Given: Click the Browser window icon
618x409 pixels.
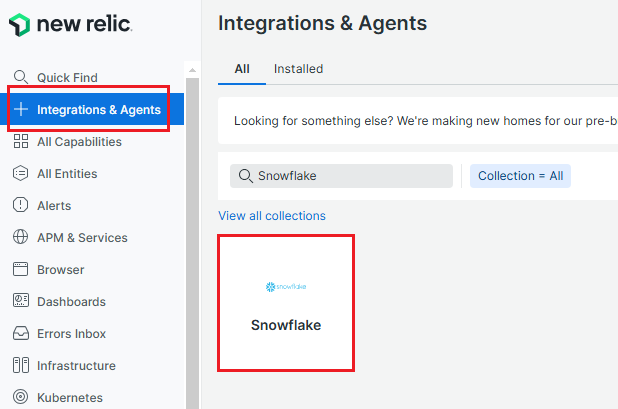Looking at the screenshot, I should (x=20, y=270).
